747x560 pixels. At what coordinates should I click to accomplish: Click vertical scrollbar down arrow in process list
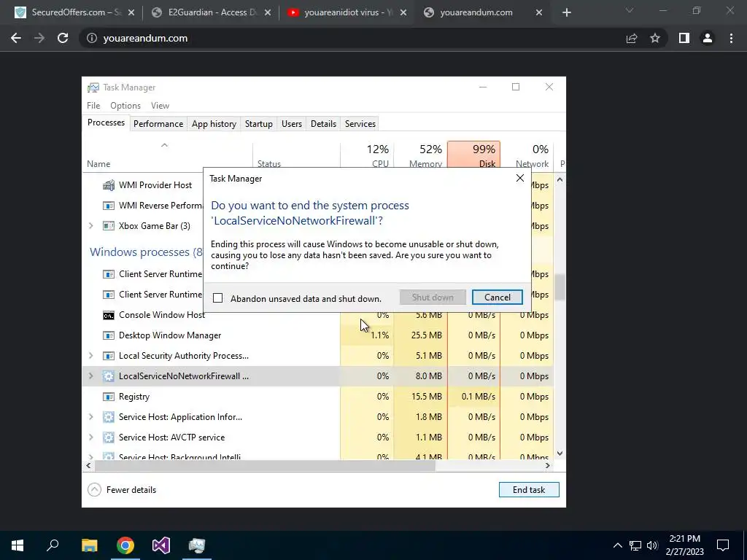(x=560, y=454)
